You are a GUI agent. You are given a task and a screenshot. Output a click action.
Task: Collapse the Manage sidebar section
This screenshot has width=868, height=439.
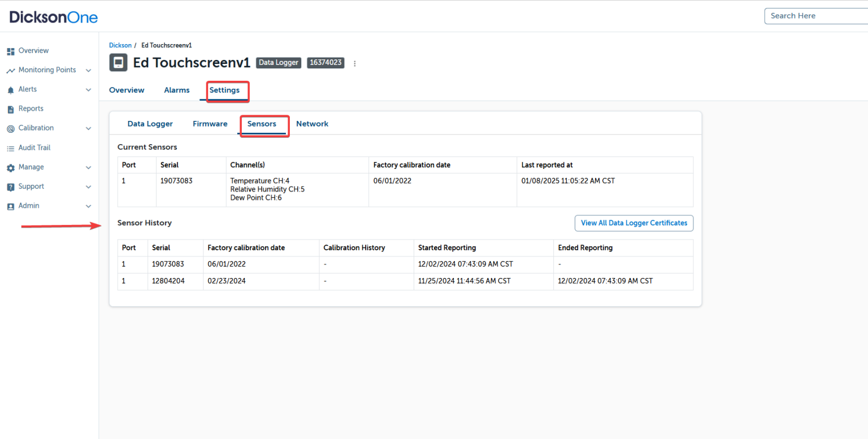[88, 167]
